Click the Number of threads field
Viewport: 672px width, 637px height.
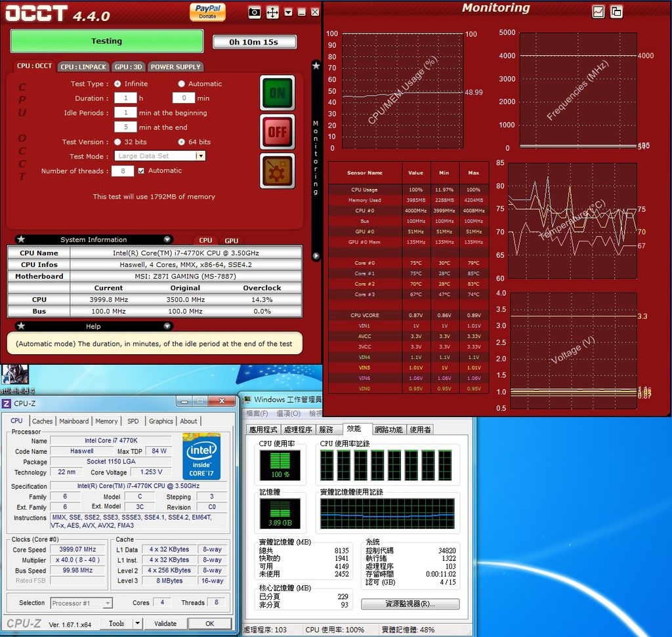click(x=123, y=171)
